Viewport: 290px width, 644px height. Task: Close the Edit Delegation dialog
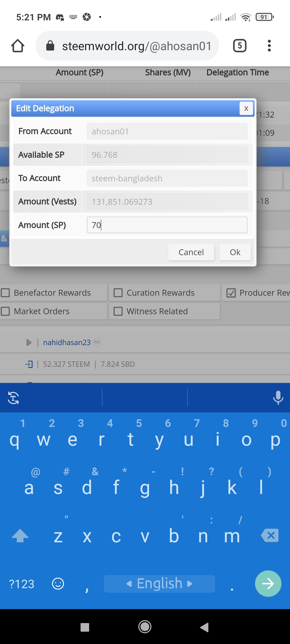click(246, 108)
